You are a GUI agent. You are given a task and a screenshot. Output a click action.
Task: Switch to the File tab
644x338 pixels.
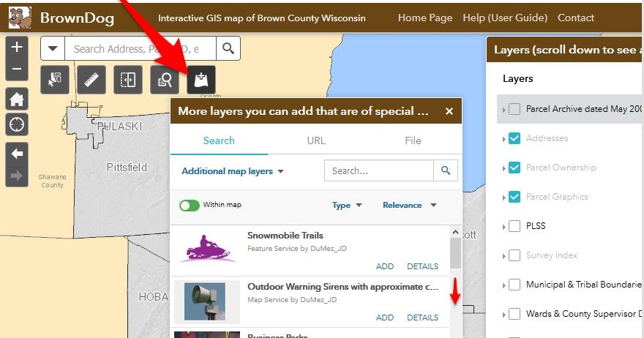click(413, 140)
